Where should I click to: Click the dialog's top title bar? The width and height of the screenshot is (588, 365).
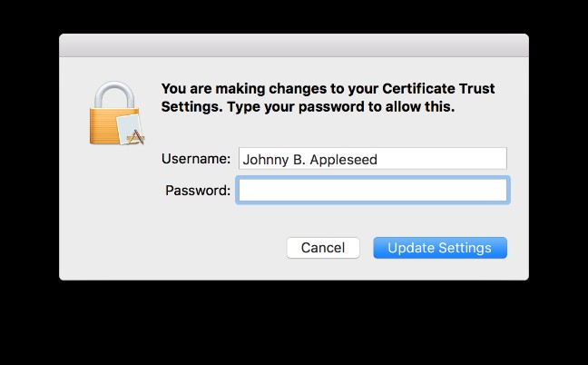pyautogui.click(x=294, y=45)
